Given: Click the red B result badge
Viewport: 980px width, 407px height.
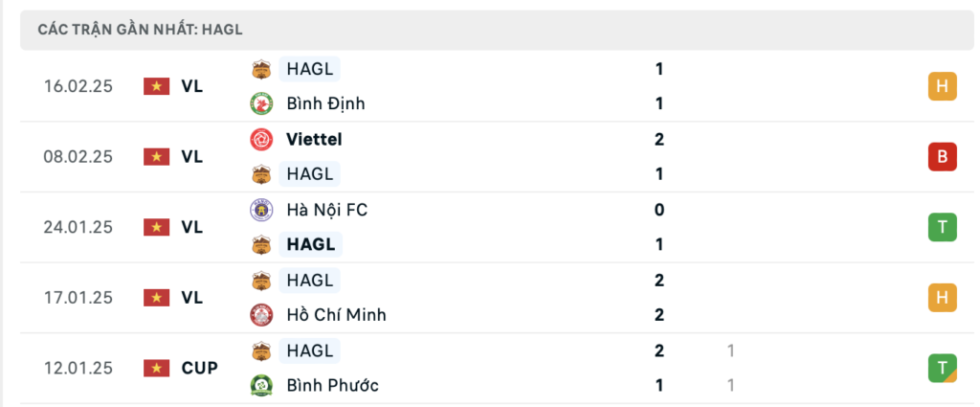Looking at the screenshot, I should 942,156.
